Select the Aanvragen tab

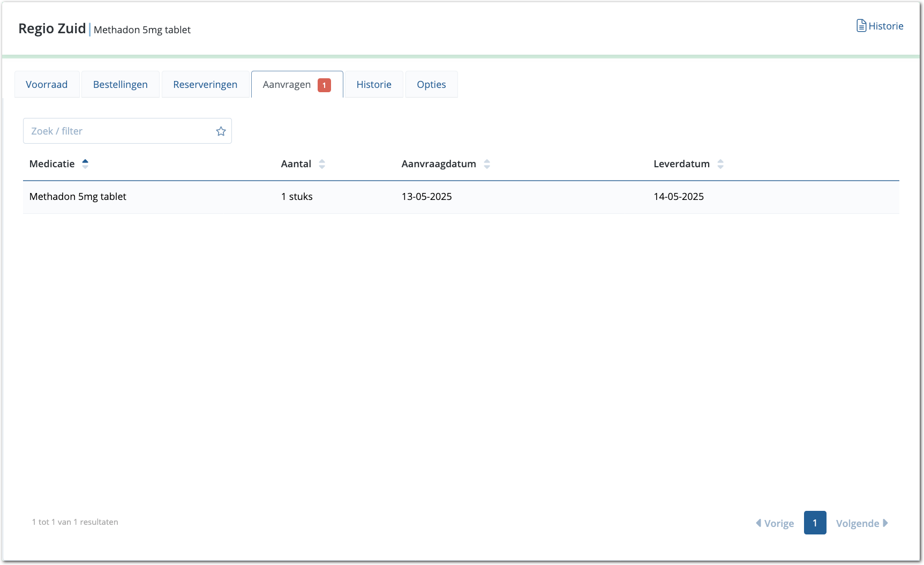pos(287,85)
